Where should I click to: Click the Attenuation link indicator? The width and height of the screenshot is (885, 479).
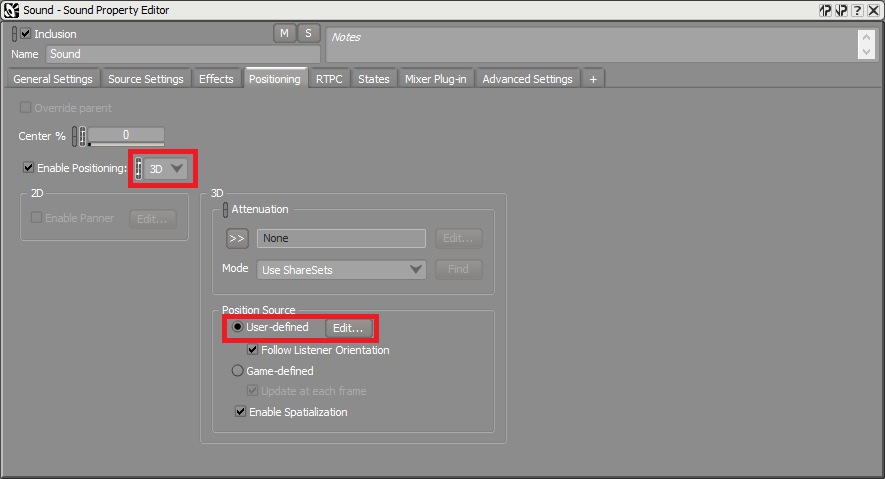225,209
